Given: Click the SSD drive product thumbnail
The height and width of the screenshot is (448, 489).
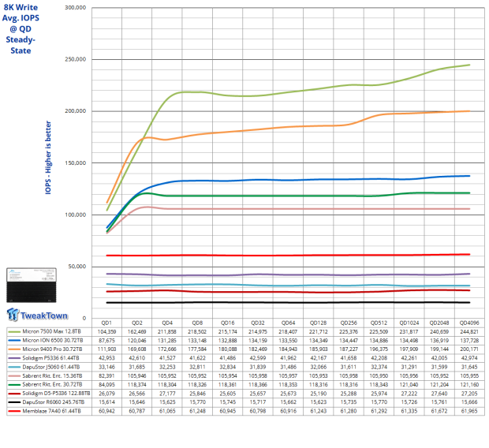Looking at the screenshot, I should coord(32,286).
